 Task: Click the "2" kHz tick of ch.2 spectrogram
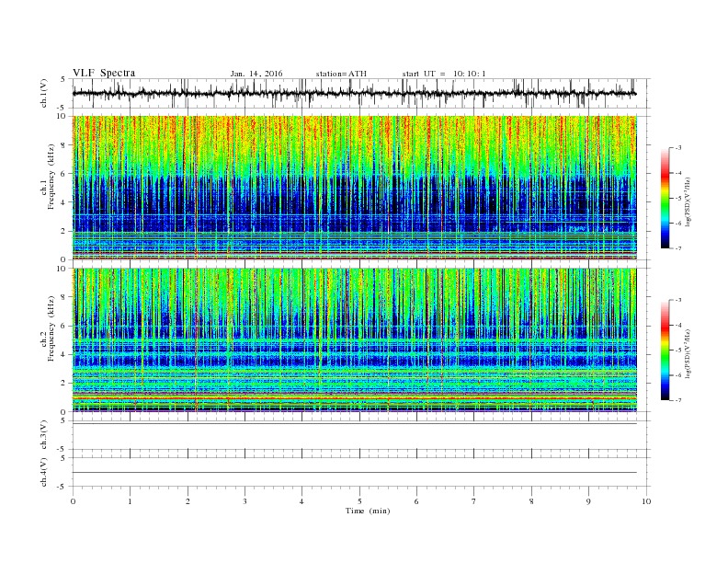pos(64,384)
